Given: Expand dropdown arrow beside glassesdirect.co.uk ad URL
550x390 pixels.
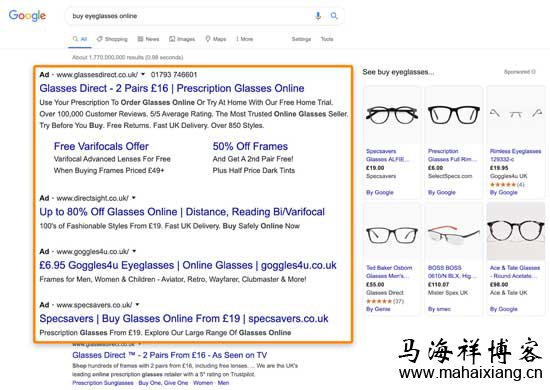Looking at the screenshot, I should (x=143, y=74).
